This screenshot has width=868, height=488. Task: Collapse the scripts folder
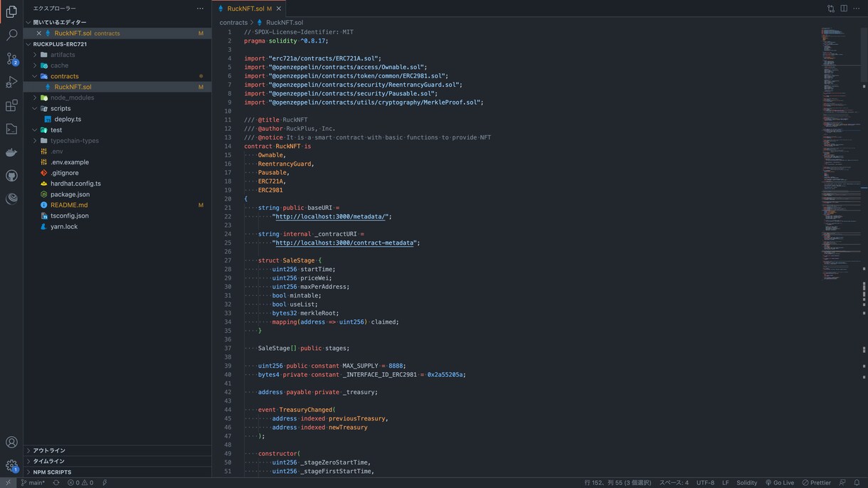[35, 108]
